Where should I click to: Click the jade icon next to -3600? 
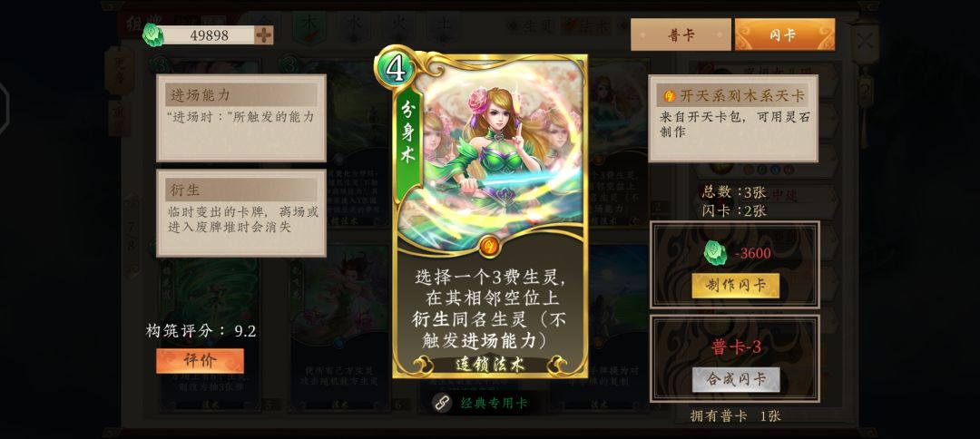tap(716, 253)
